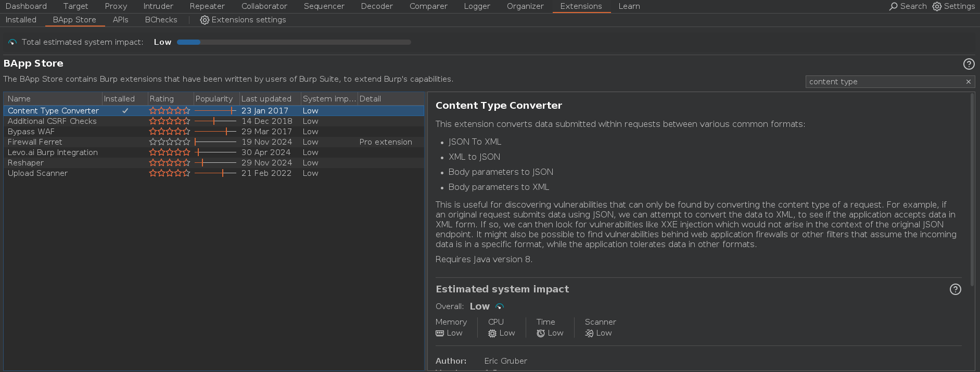Click the popularity bar for Upload Scanner

pyautogui.click(x=215, y=173)
